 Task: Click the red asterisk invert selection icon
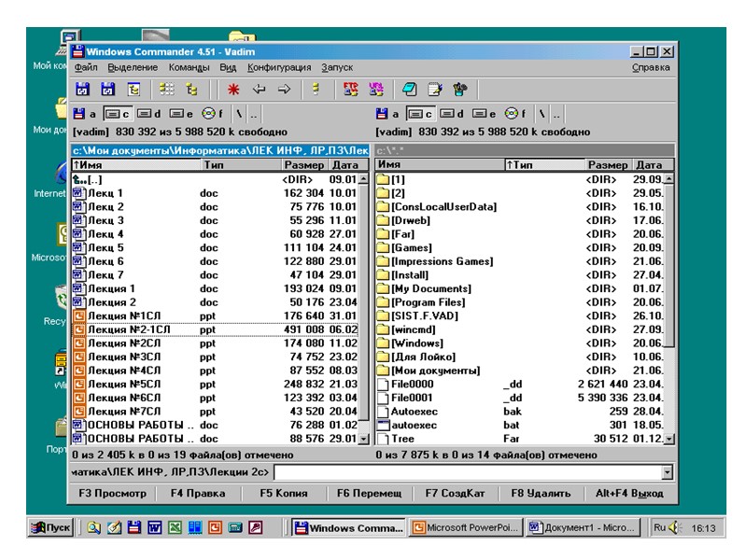coord(233,91)
